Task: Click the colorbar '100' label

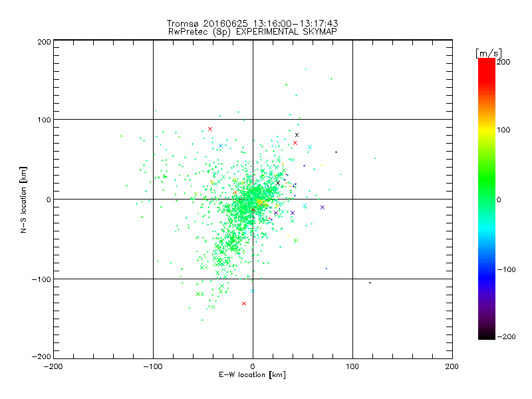Action: coord(503,130)
